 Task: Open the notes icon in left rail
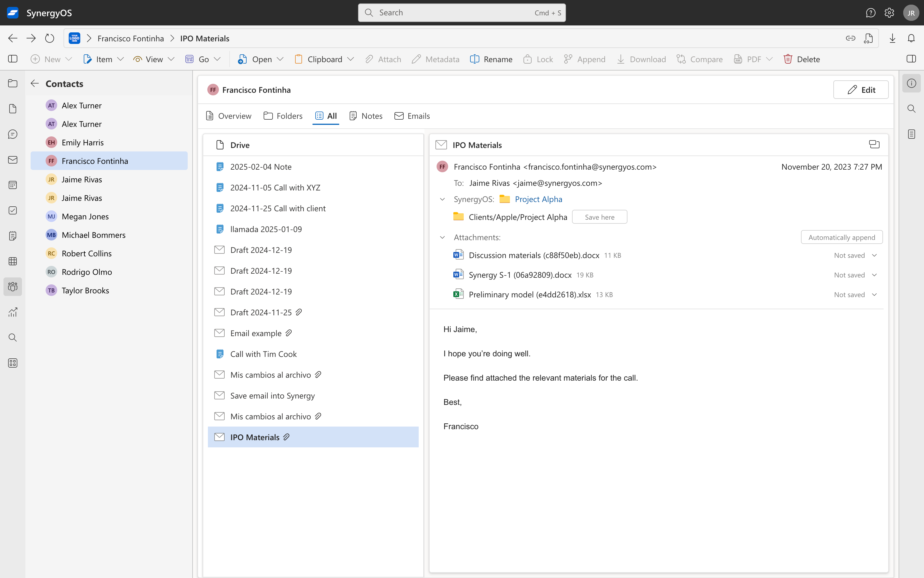click(13, 236)
